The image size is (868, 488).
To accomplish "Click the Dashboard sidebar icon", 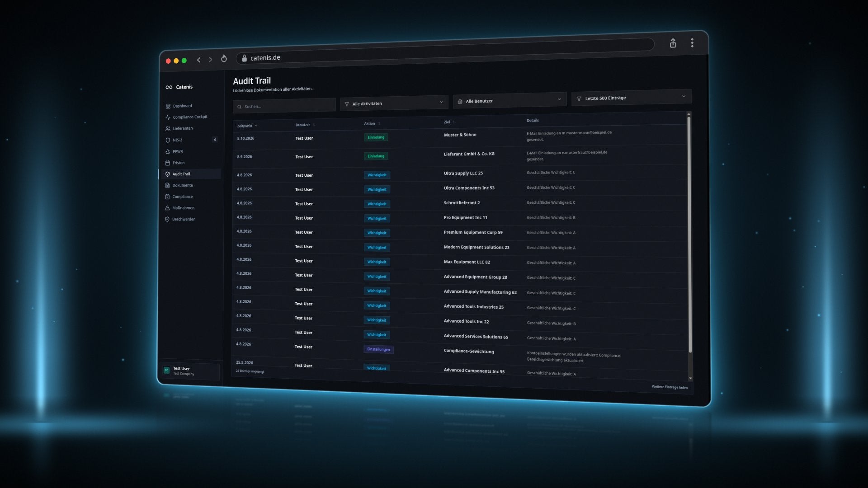I will pyautogui.click(x=168, y=106).
